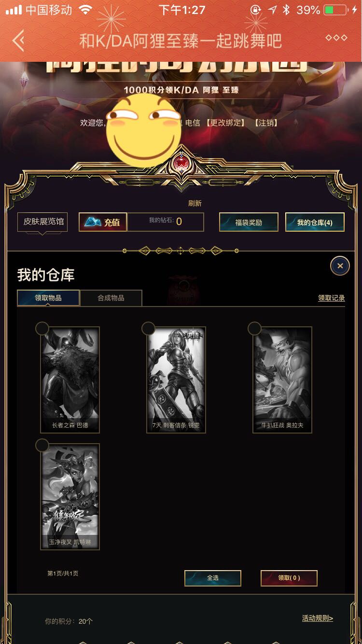Open the 活动规则> link
This screenshot has height=644, width=362.
318,618
